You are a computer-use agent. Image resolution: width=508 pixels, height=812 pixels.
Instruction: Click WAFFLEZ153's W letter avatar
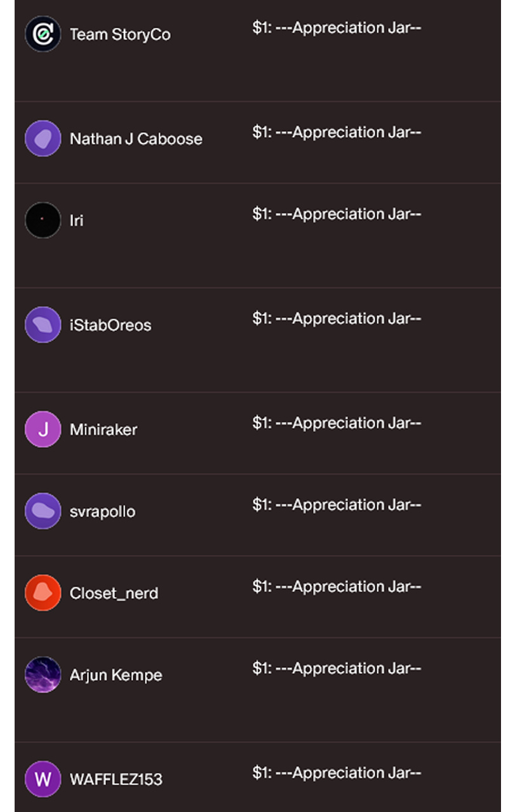(x=43, y=779)
